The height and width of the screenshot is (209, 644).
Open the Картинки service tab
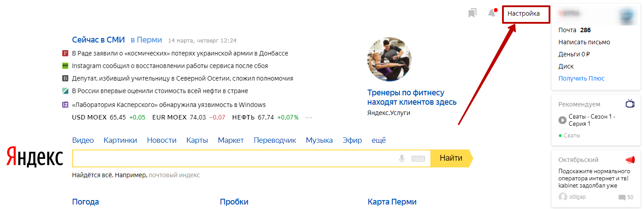click(x=120, y=140)
